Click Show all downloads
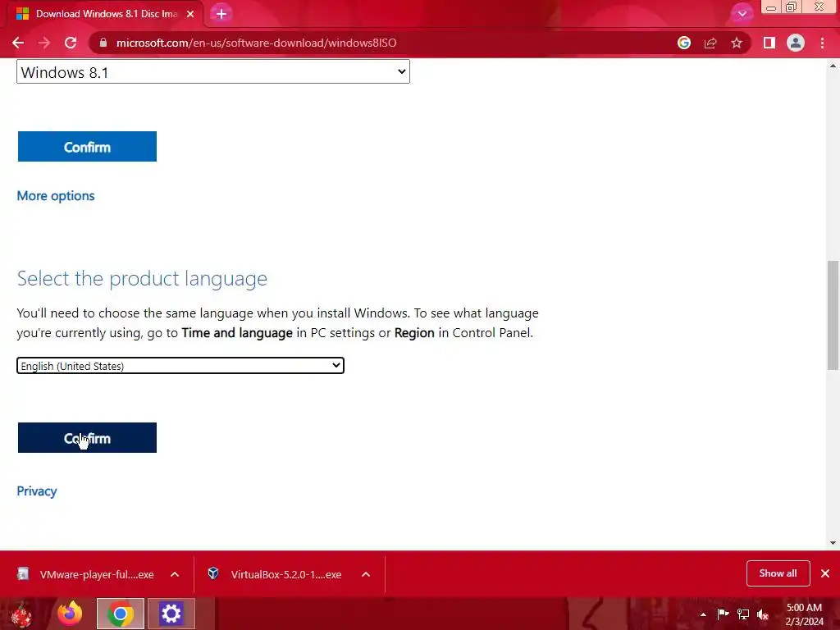Screen dimensions: 840x630 pyautogui.click(x=778, y=573)
